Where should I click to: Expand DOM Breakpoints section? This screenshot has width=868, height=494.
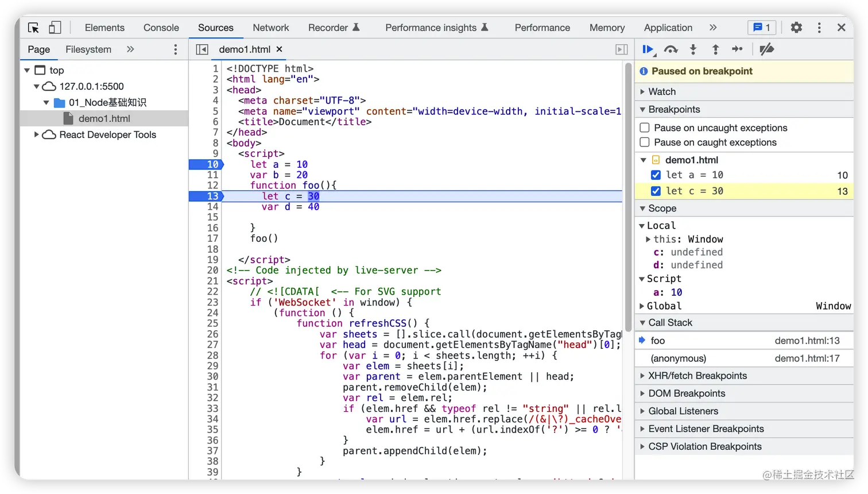[x=744, y=393]
